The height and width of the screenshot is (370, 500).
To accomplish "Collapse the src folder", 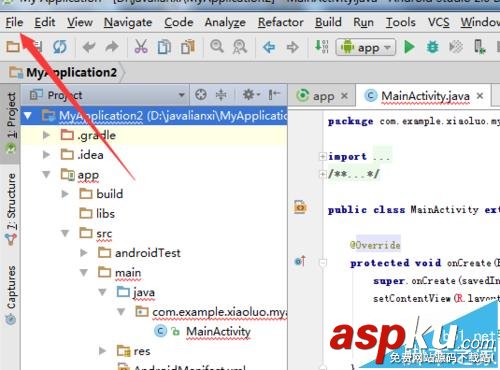I will (x=65, y=233).
